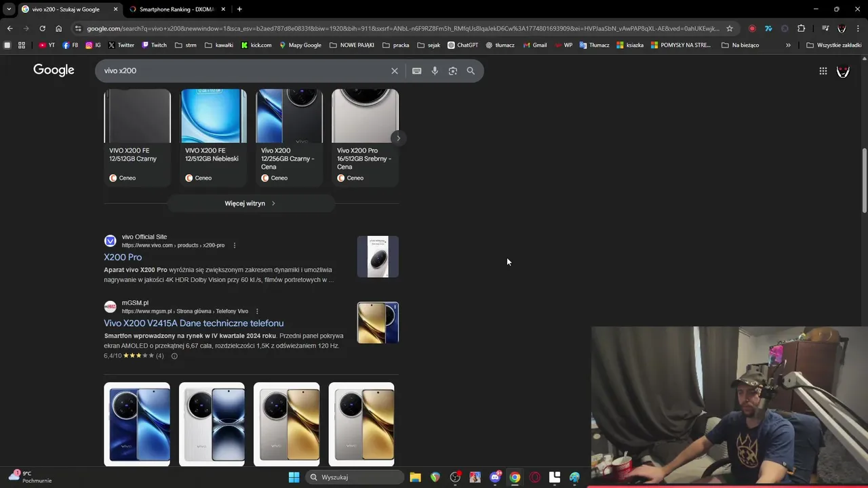Screen dimensions: 868x488
Task: Close the Smartphone Ranking tab
Action: tap(223, 9)
